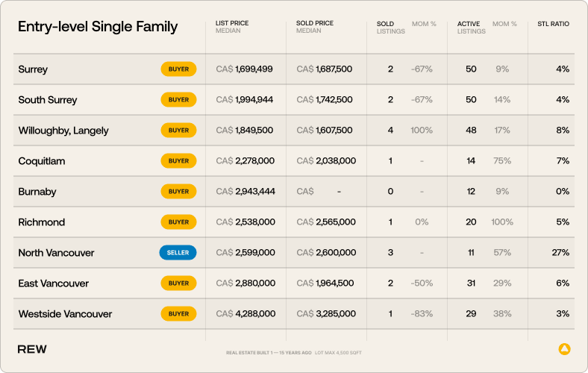Select the Coquitlam row name
588x373 pixels.
tap(42, 161)
